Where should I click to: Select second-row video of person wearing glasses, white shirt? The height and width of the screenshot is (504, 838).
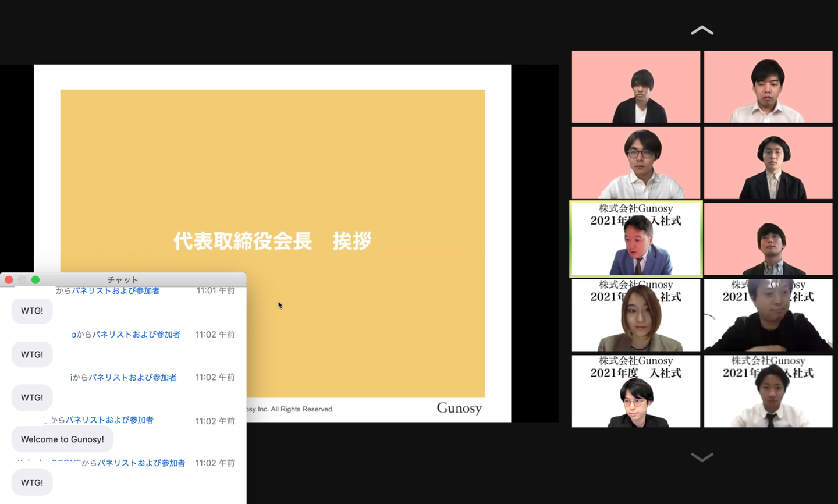(x=636, y=163)
